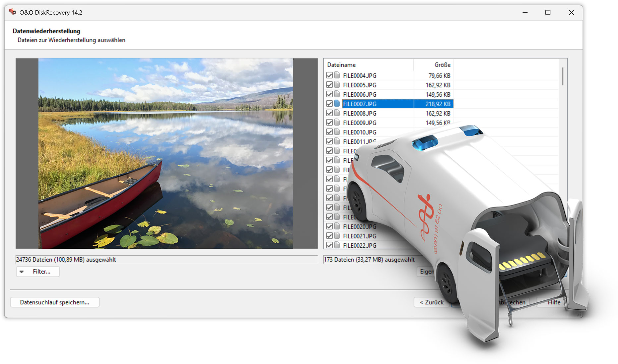Open Hilfe for this wizard step
The height and width of the screenshot is (364, 618).
554,302
